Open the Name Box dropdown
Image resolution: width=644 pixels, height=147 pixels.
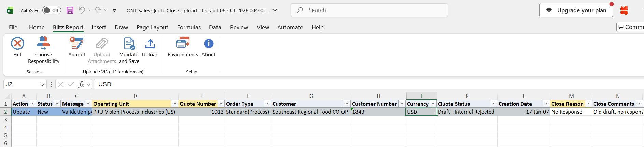click(x=42, y=84)
